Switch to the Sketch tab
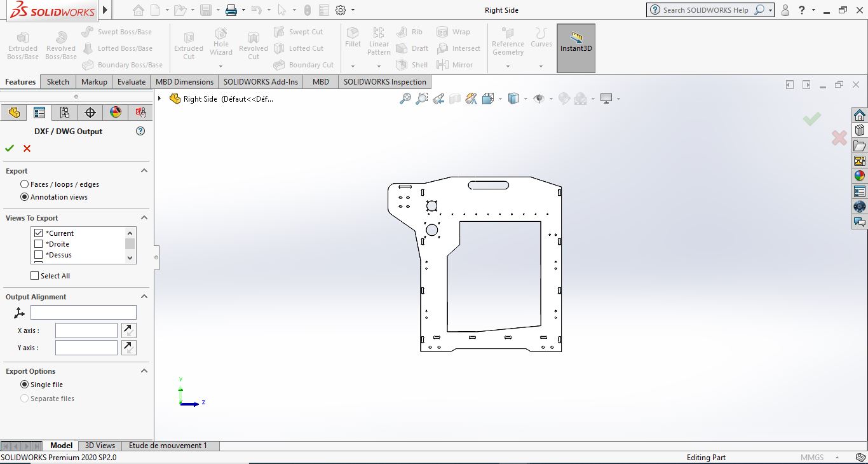This screenshot has width=868, height=464. coord(58,82)
